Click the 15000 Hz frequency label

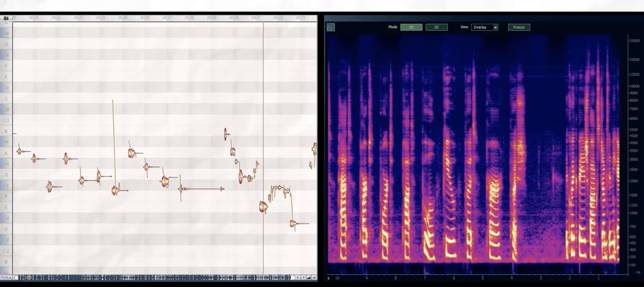point(634,60)
